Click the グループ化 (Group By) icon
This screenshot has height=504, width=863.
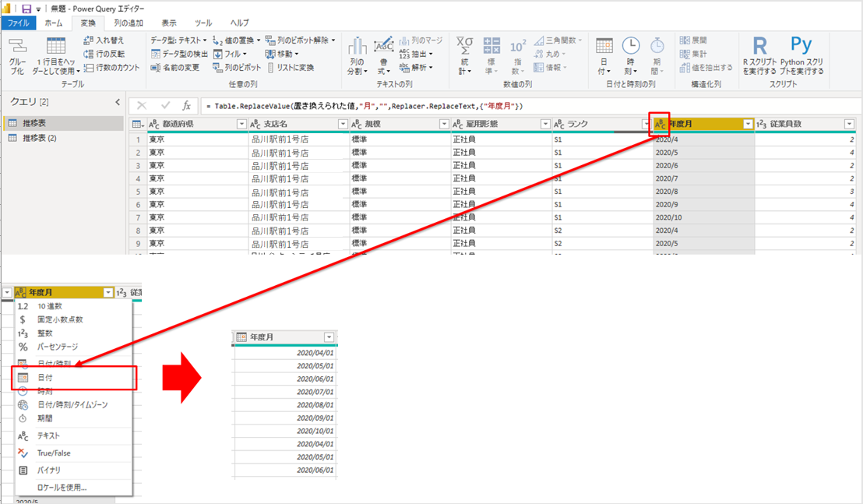pyautogui.click(x=17, y=55)
